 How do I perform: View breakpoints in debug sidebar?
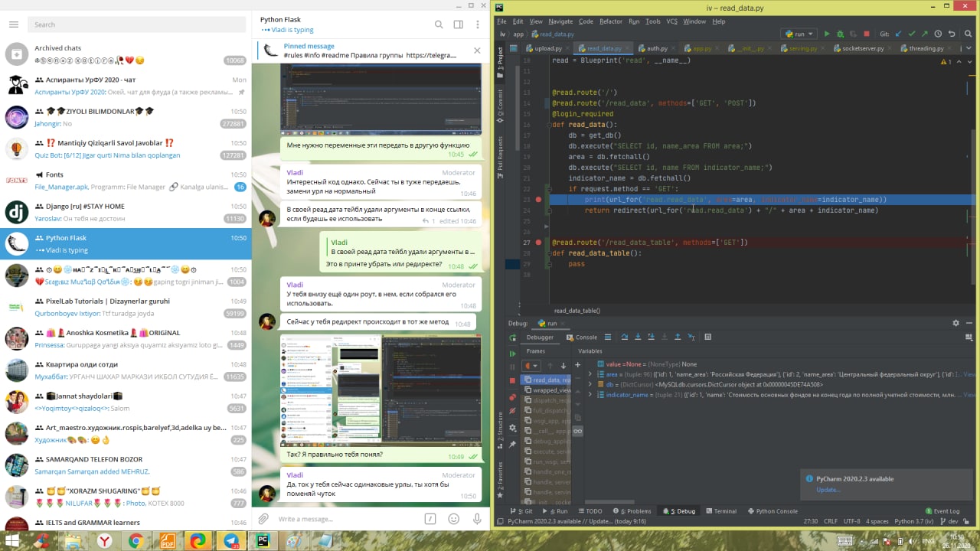pos(512,397)
